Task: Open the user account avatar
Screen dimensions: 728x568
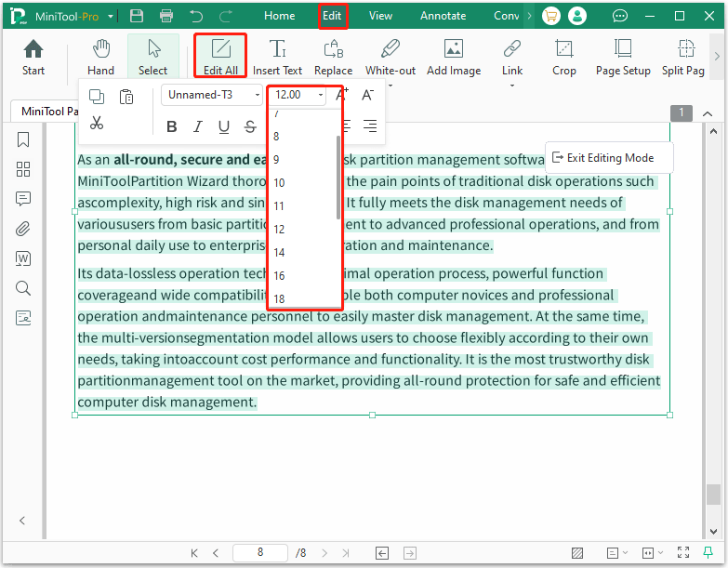Action: 577,16
